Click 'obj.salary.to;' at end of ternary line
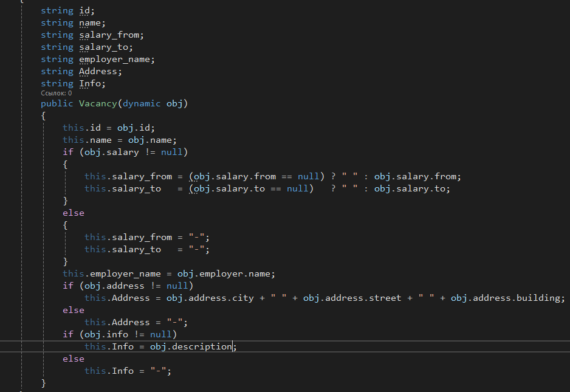Screen dimensions: 570x392 pos(412,189)
